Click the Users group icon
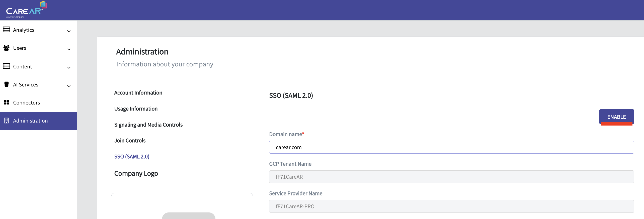Image resolution: width=644 pixels, height=219 pixels. (7, 48)
